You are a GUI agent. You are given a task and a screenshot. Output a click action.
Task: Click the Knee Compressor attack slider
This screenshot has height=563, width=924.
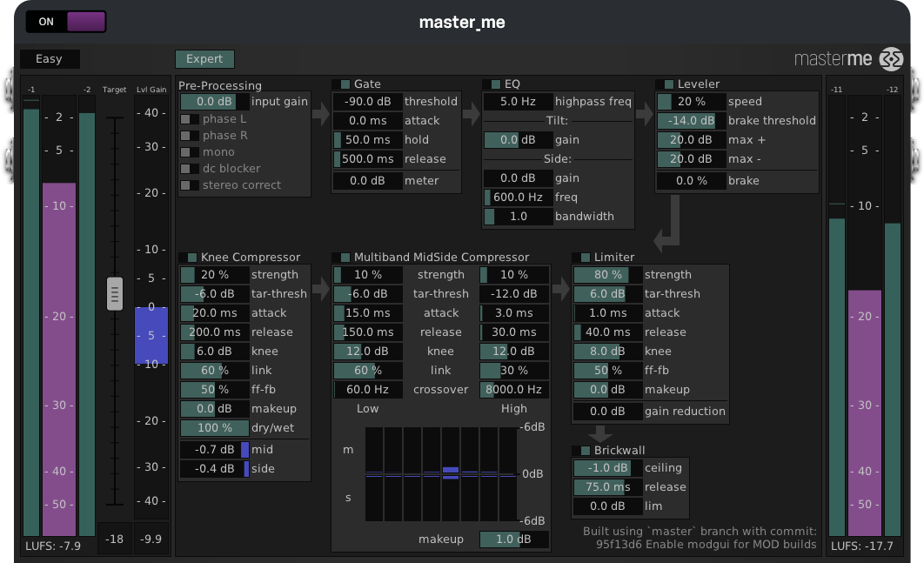pos(215,313)
